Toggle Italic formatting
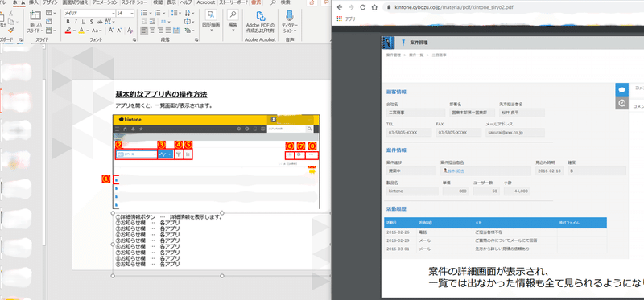The width and height of the screenshot is (644, 300). (x=76, y=22)
